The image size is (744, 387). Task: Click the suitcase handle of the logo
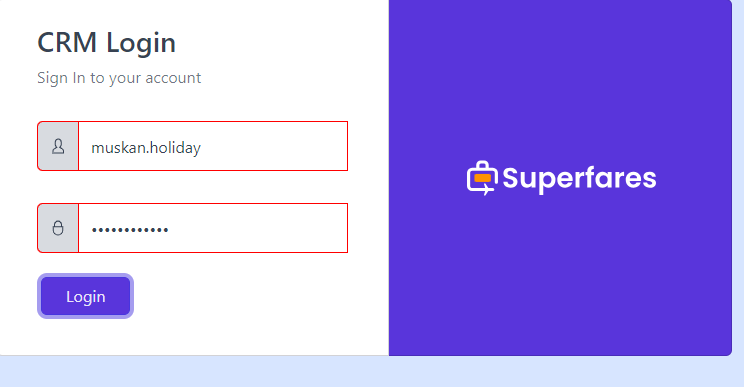coord(483,165)
